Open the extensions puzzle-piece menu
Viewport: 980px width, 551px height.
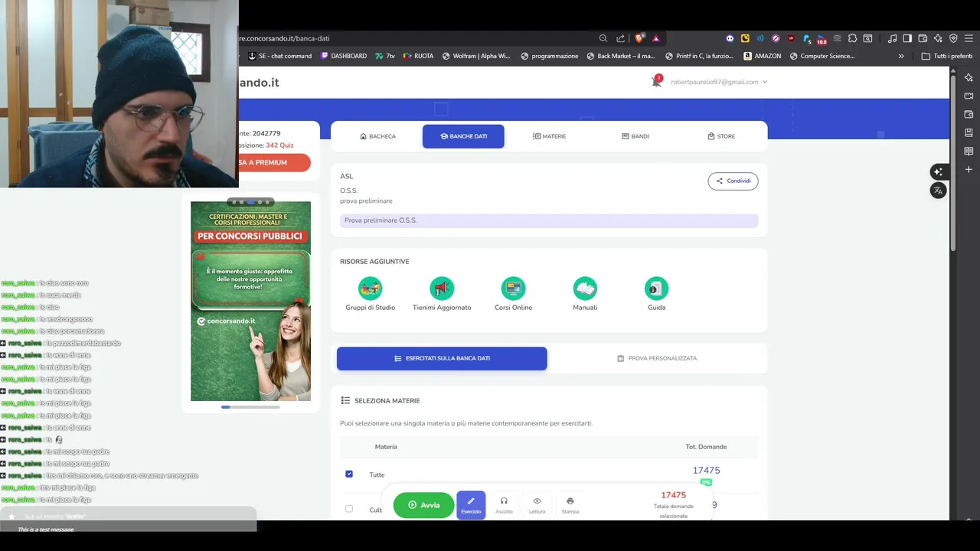coord(852,38)
